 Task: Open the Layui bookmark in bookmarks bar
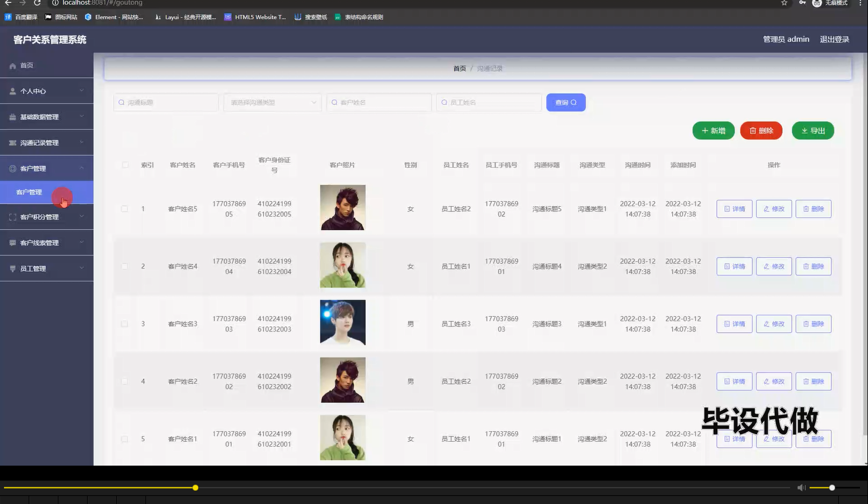coord(186,17)
